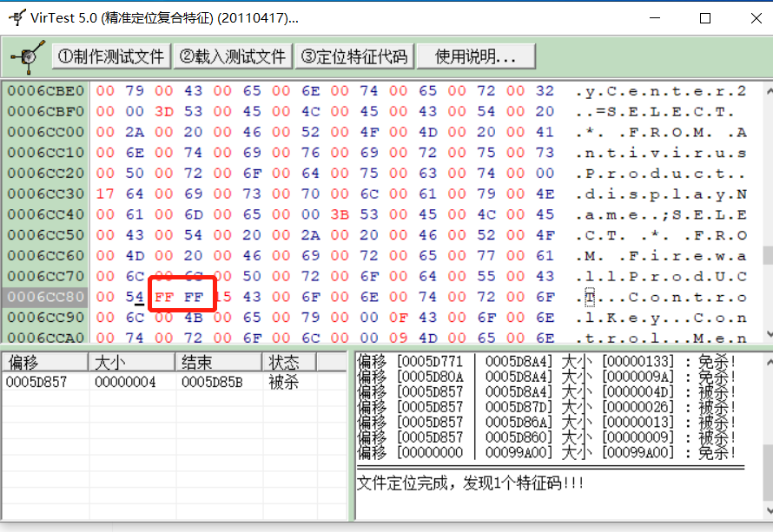Click message 文件定位完成，发现1个特征码!!!
773x532 pixels.
pyautogui.click(x=470, y=483)
